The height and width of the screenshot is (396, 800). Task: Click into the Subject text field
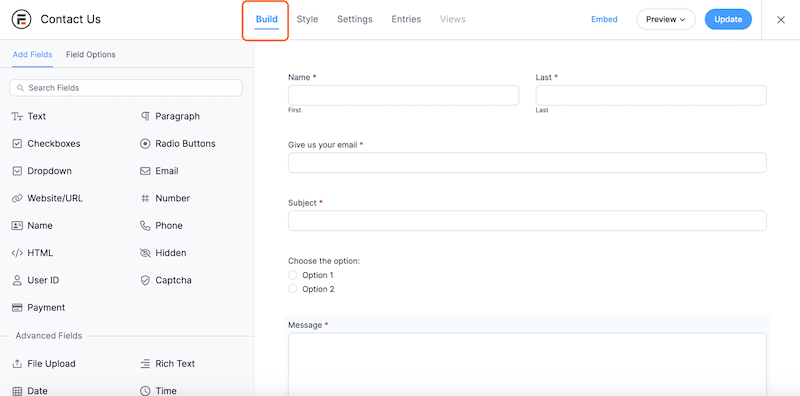pos(527,220)
